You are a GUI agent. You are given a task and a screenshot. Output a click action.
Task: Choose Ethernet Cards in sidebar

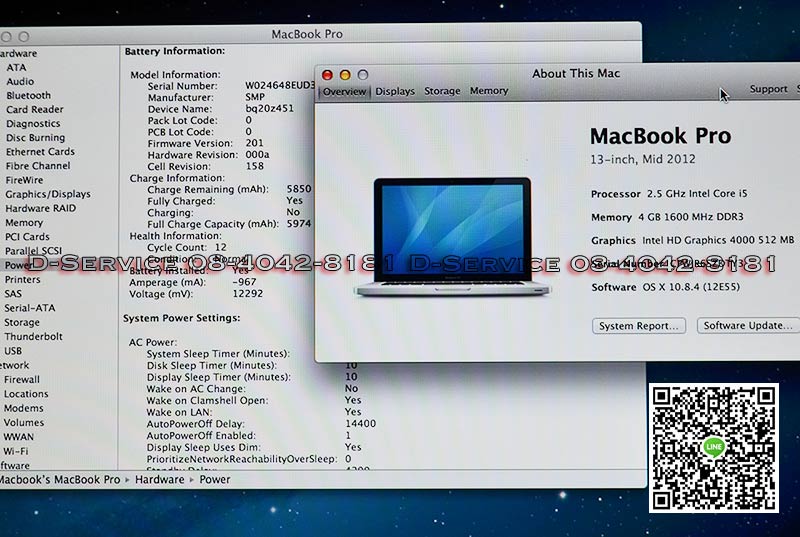tap(40, 151)
